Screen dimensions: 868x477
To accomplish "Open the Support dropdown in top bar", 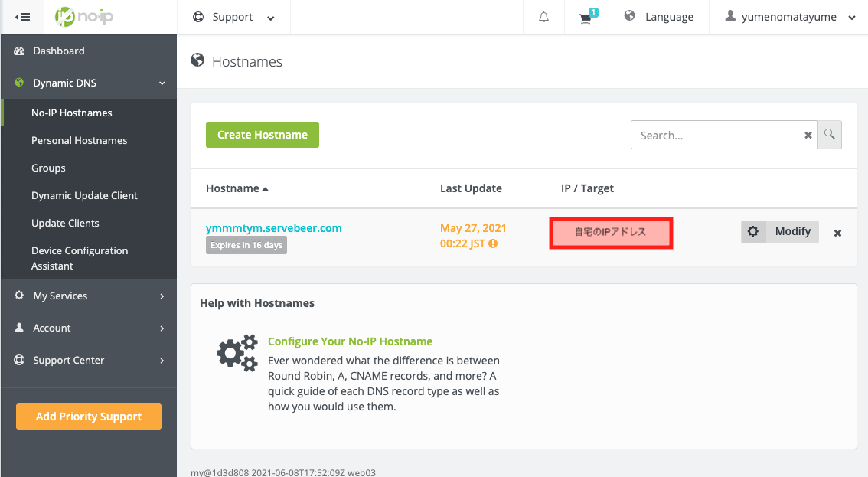I will [x=233, y=17].
